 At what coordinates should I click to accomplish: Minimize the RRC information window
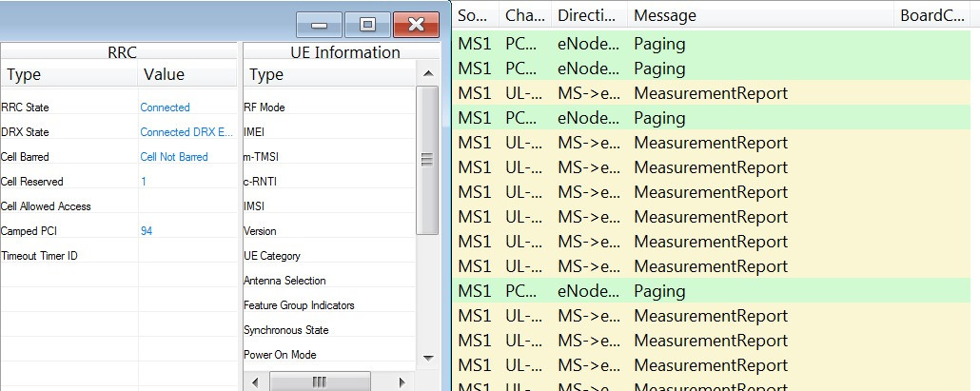coord(319,25)
